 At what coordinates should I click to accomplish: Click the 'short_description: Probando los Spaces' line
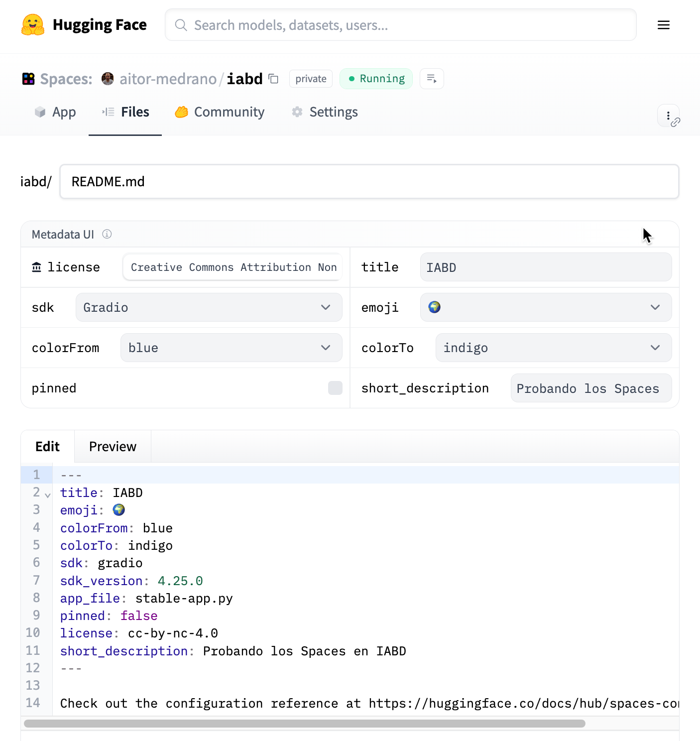[x=233, y=651]
